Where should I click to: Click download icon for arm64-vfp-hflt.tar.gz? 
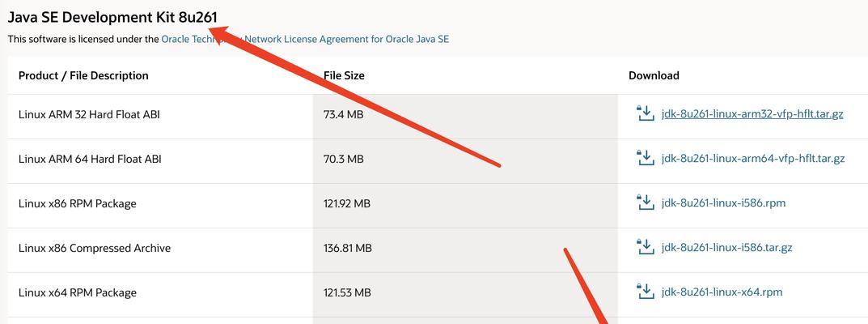coord(645,158)
